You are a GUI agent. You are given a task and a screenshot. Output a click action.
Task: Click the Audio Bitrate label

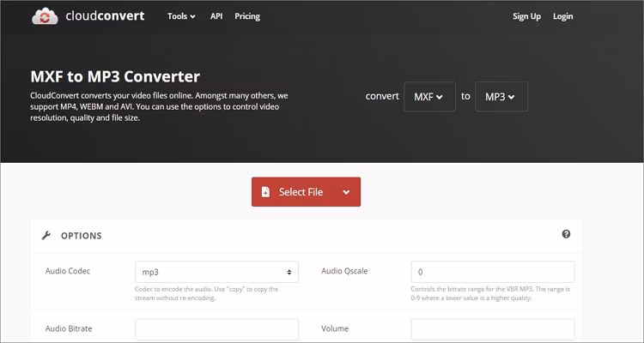pyautogui.click(x=69, y=328)
